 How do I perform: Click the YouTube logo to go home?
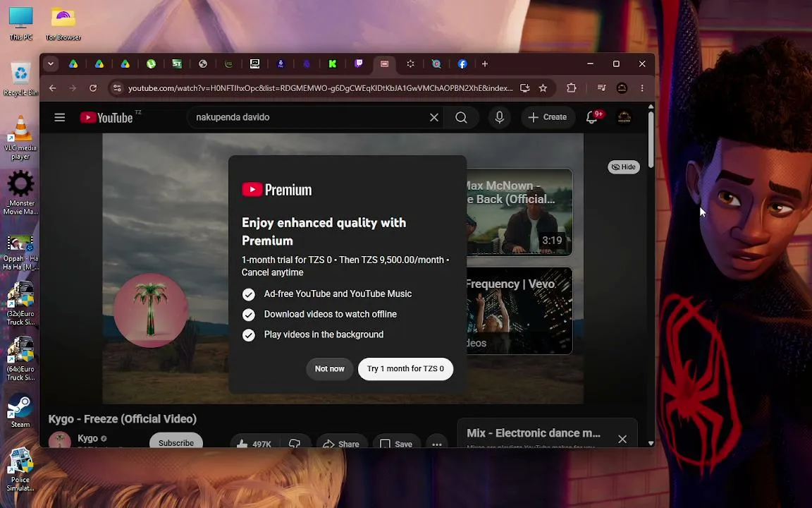click(106, 118)
